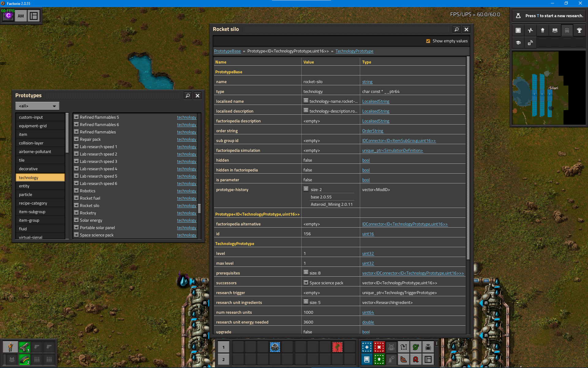The image size is (588, 368).
Task: Open Solar energy row arrow icon
Action: (76, 220)
